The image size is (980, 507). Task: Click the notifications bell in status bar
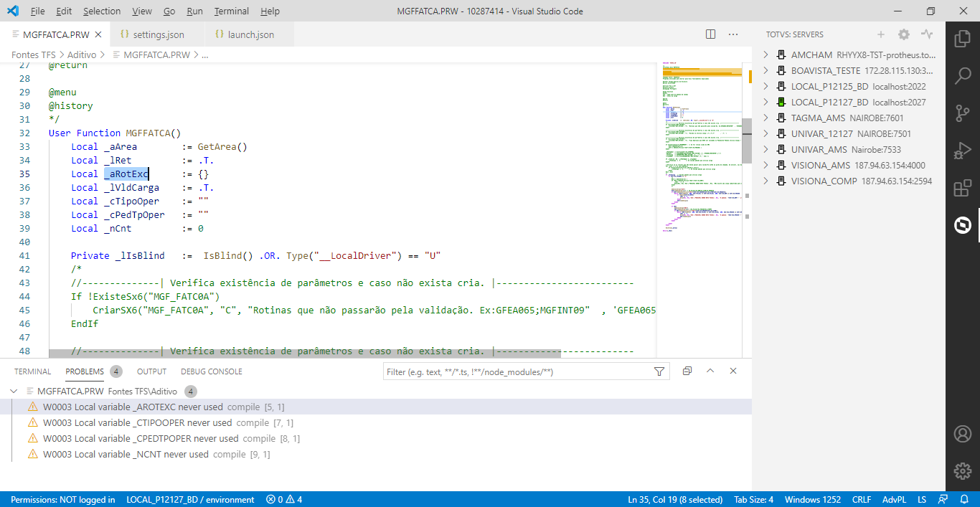(x=965, y=500)
